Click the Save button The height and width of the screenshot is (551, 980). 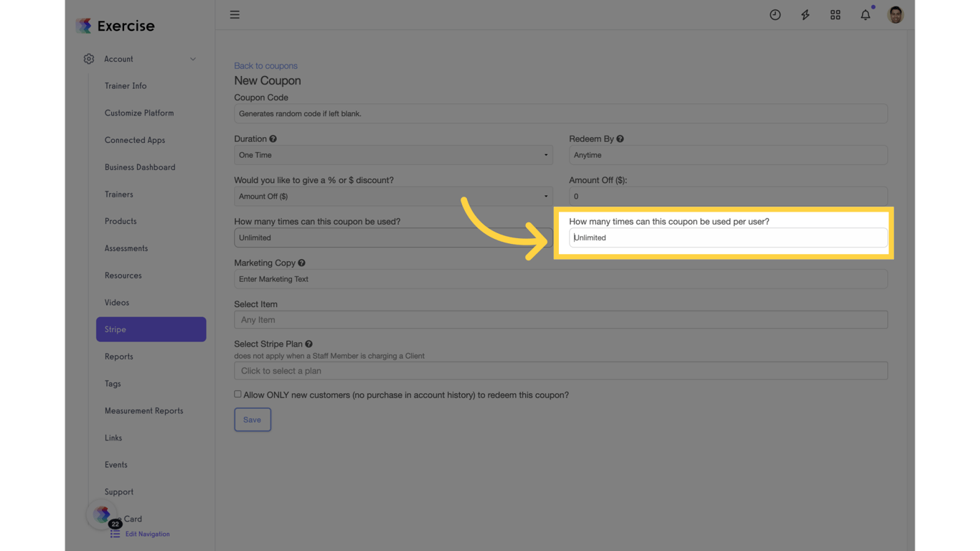pyautogui.click(x=253, y=420)
